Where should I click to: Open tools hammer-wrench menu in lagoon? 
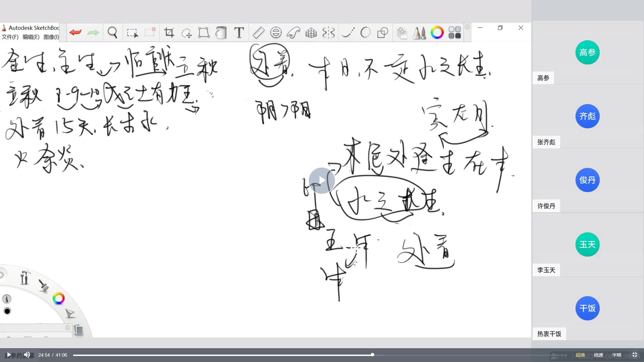(x=24, y=278)
